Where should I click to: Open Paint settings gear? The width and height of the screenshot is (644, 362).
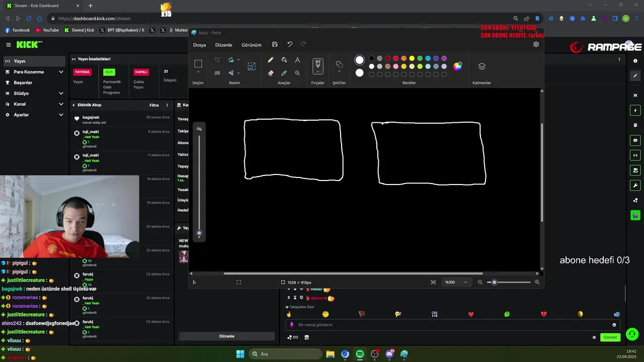coord(536,44)
